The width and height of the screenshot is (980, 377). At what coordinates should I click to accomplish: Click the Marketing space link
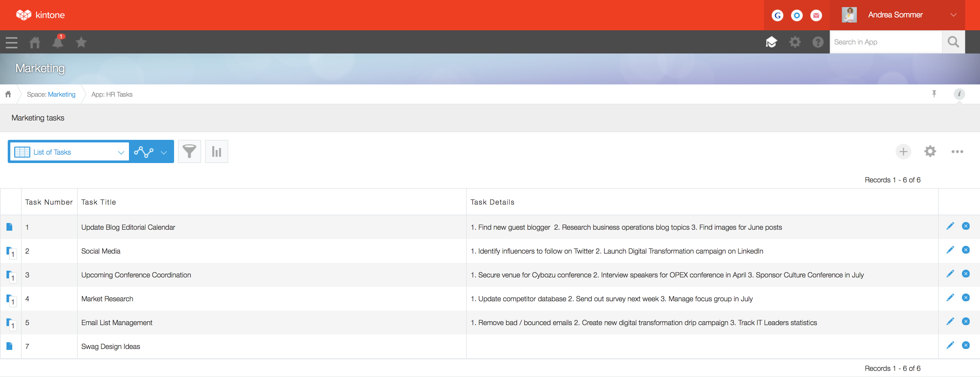[62, 94]
